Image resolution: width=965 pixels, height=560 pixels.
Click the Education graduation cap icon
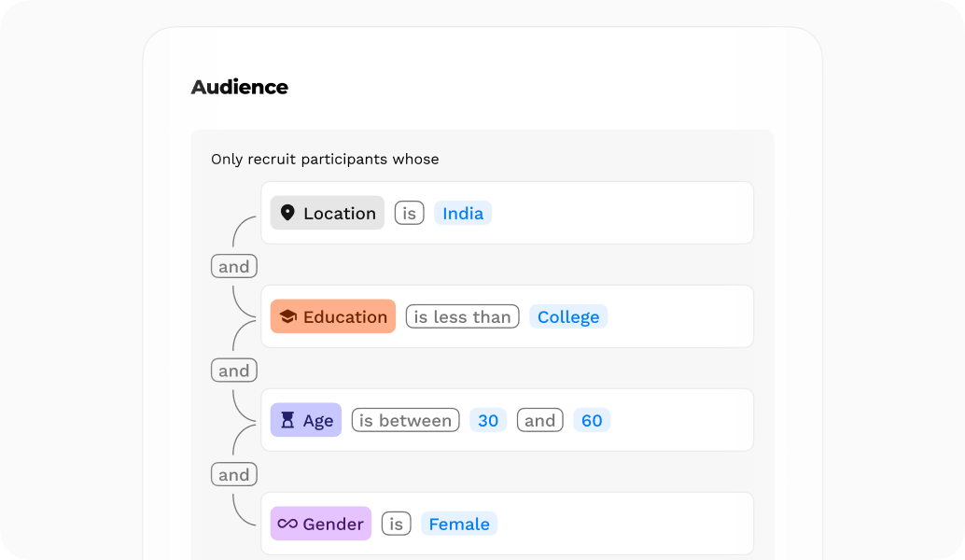click(287, 316)
